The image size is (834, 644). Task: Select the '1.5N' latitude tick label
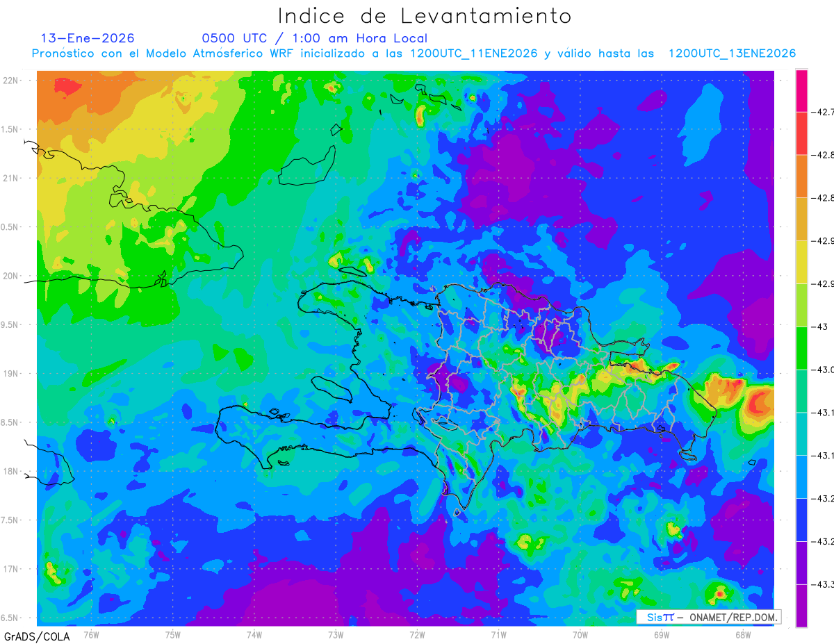[10, 129]
